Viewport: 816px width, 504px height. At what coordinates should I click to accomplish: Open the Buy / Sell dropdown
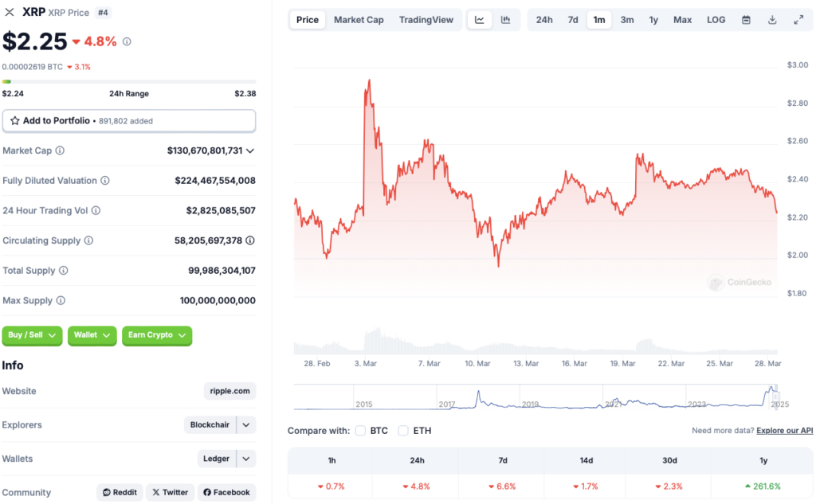(32, 336)
